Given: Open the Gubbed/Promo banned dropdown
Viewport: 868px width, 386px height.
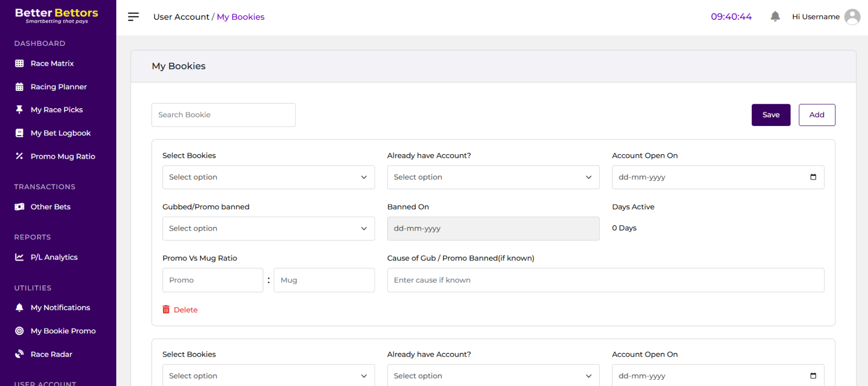Looking at the screenshot, I should [268, 229].
